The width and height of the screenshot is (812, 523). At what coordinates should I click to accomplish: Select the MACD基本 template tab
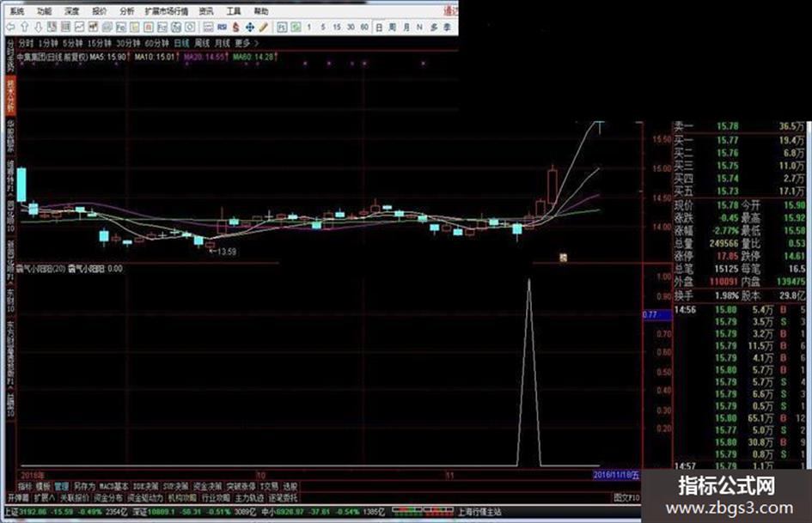click(x=114, y=486)
